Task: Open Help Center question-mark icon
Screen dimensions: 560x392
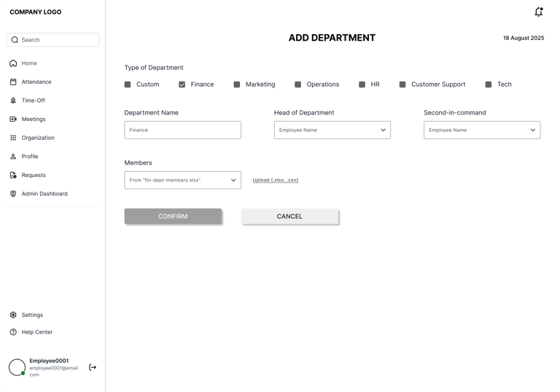Action: click(x=13, y=332)
